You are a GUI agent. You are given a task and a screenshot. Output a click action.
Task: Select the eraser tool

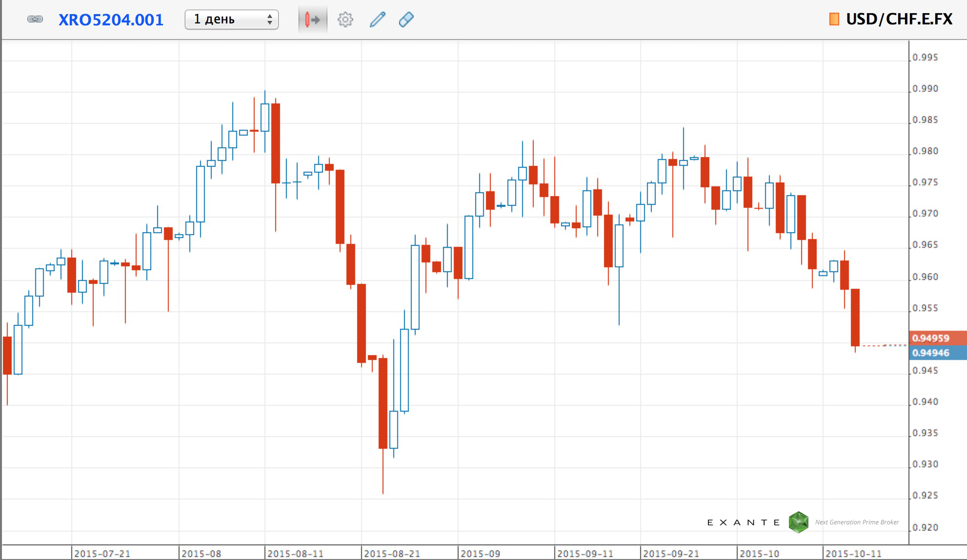click(406, 19)
